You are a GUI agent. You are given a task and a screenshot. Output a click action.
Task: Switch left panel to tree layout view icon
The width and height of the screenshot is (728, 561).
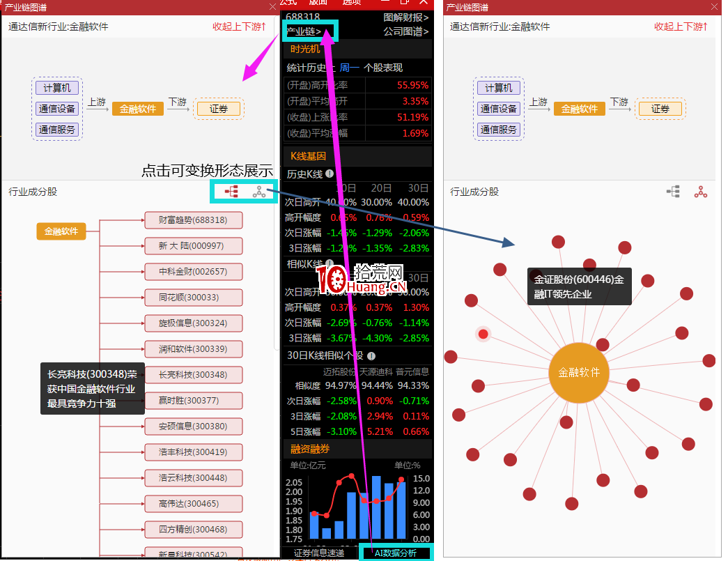click(231, 192)
